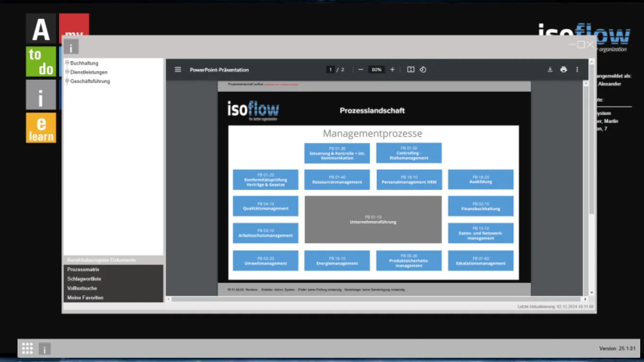Open the PB 18-10 Personalmanagement HRM process
The width and height of the screenshot is (644, 362).
click(x=409, y=180)
